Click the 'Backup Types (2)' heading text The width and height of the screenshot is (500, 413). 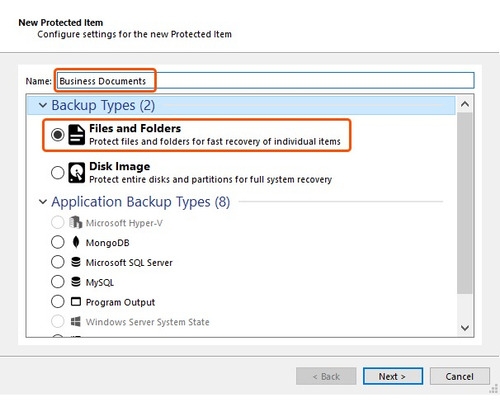(103, 105)
